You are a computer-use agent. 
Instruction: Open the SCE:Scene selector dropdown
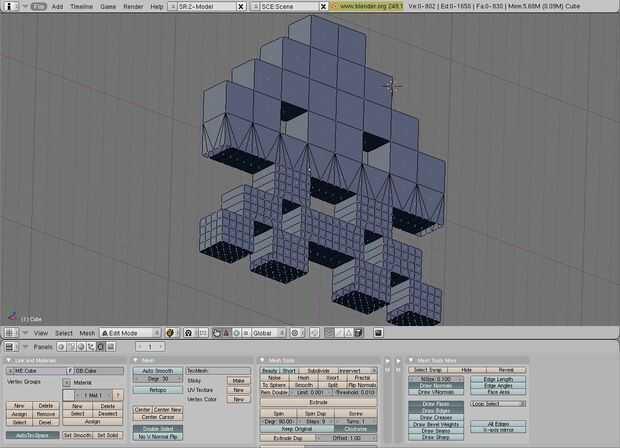click(255, 6)
